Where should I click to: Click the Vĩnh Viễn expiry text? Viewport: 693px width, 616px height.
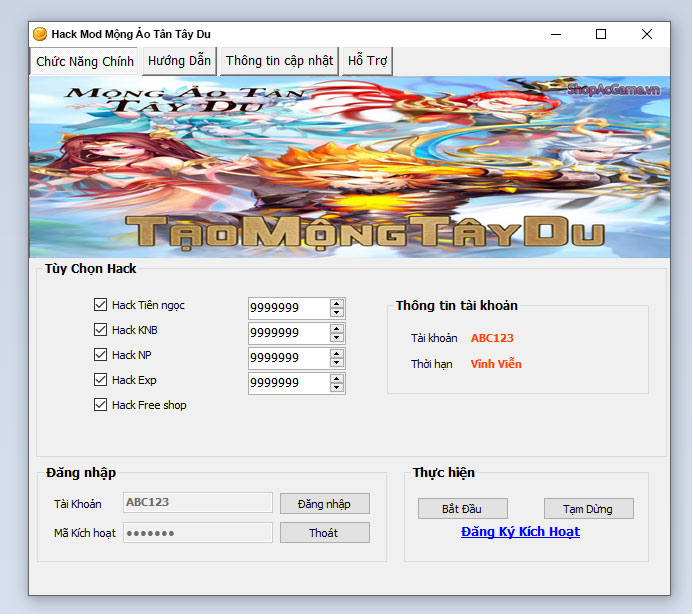tap(496, 364)
